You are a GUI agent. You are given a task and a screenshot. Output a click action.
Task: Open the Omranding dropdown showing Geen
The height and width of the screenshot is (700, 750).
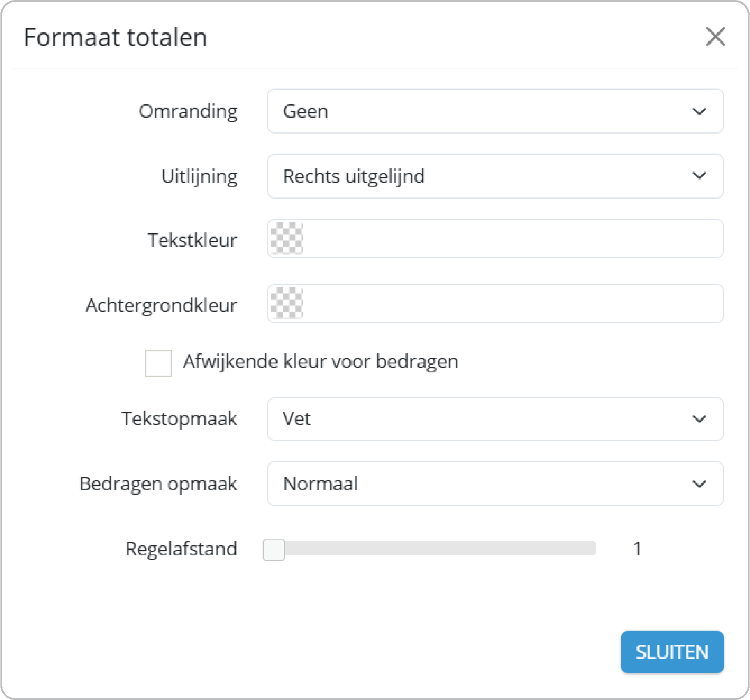[x=495, y=111]
